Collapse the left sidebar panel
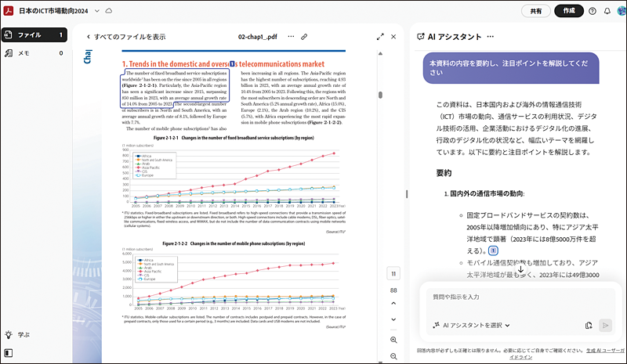Image resolution: width=627 pixels, height=364 pixels. [x=9, y=355]
